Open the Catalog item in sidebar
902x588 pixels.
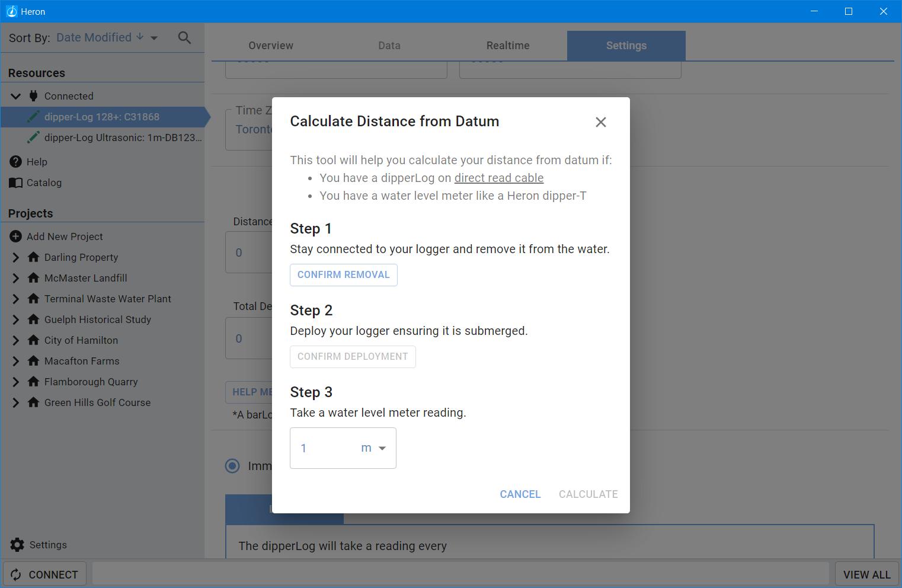pos(44,183)
